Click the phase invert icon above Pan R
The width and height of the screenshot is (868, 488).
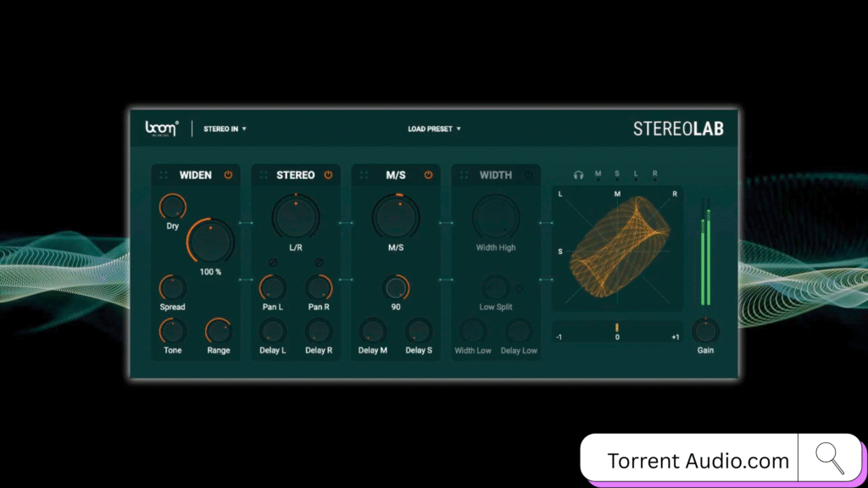320,263
